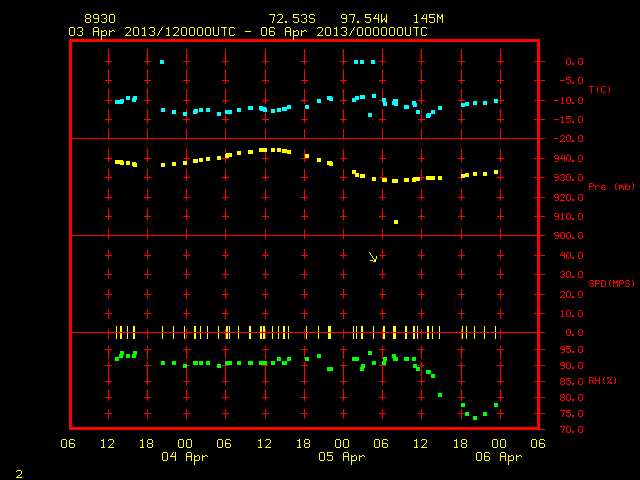Image resolution: width=640 pixels, height=480 pixels.
Task: Click the longitude 97.54W text
Action: click(x=364, y=19)
